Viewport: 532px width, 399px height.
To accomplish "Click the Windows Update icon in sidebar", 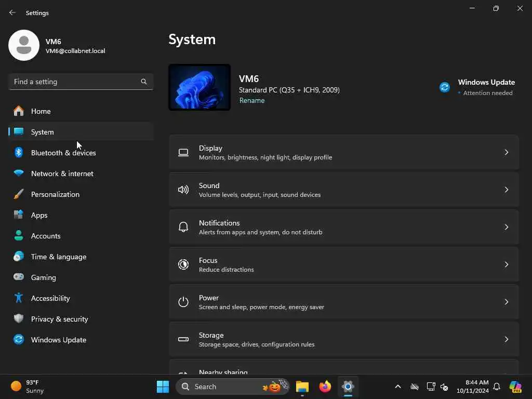I will click(x=19, y=339).
